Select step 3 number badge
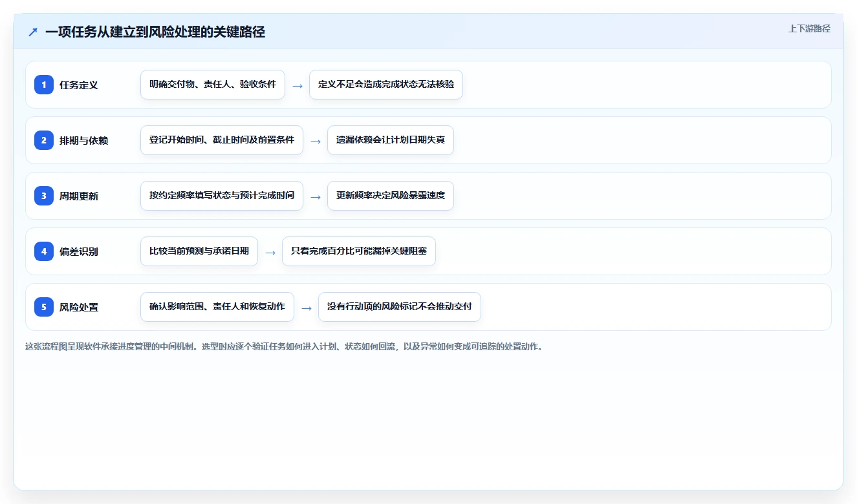Screen dimensions: 857x504 coord(44,196)
